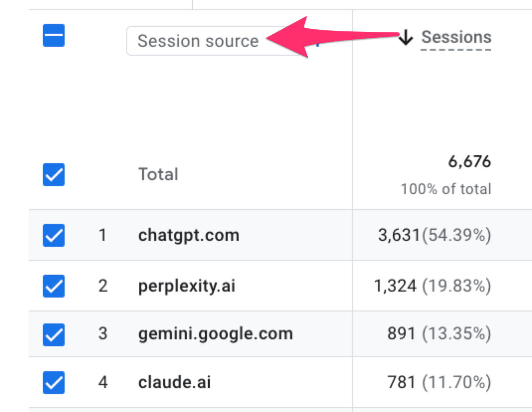Toggle the gemini.google.com row checkbox
This screenshot has width=532, height=412.
pos(54,333)
